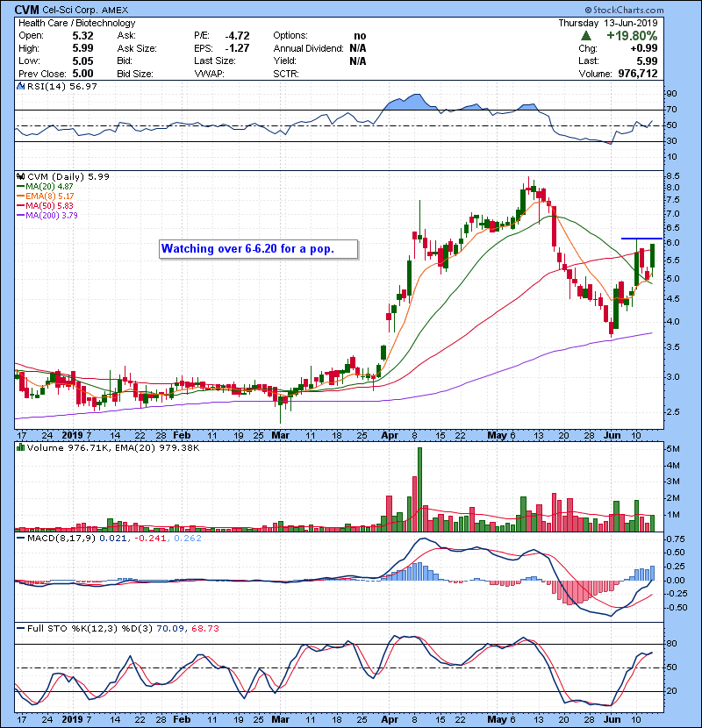The height and width of the screenshot is (728, 702).
Task: Select the CVM ticker symbol in header
Action: point(27,10)
